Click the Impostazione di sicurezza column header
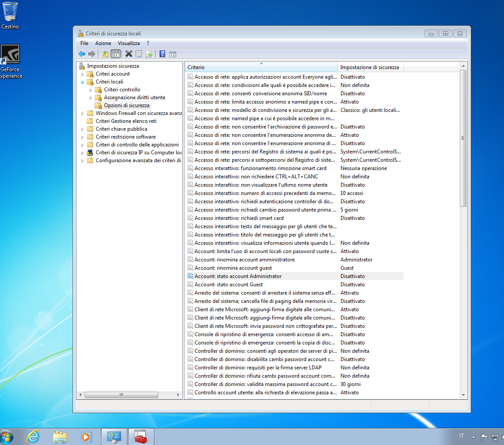 point(369,67)
